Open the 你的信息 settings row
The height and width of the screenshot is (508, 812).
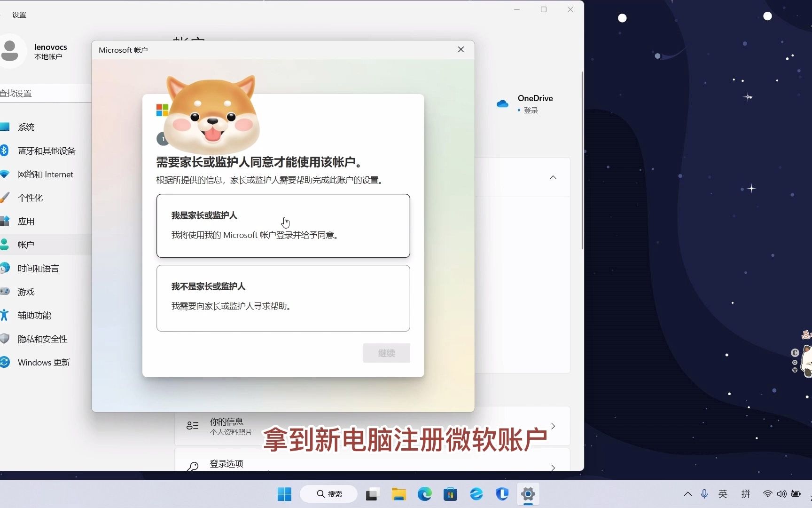372,426
